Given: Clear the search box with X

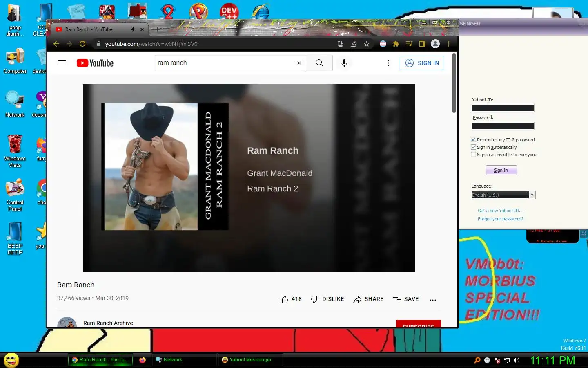Looking at the screenshot, I should [299, 63].
